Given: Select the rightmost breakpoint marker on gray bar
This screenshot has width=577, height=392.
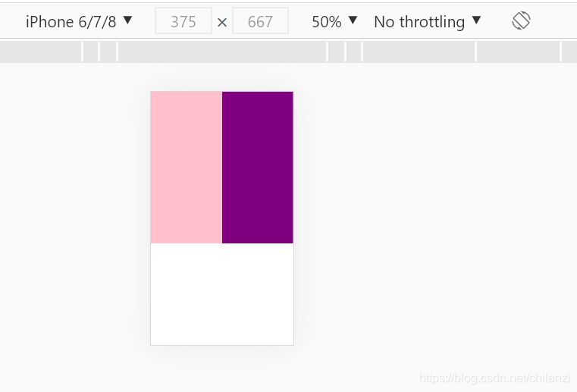Looking at the screenshot, I should click(x=560, y=52).
